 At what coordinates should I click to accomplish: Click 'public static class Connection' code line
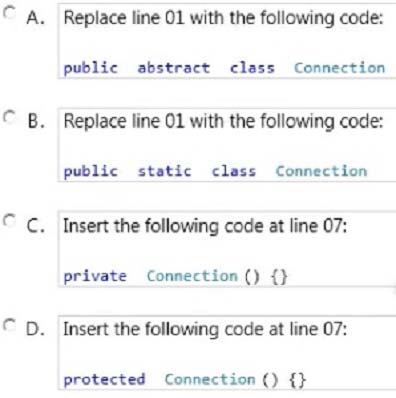(x=215, y=172)
